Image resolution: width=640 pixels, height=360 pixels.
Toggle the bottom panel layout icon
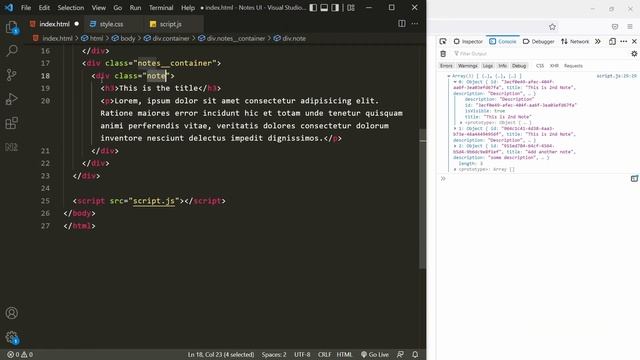click(x=324, y=8)
